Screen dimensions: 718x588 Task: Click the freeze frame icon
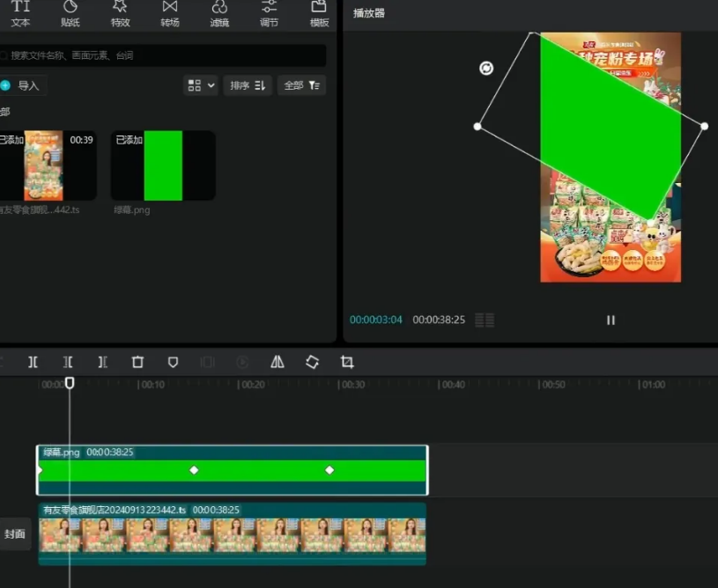pyautogui.click(x=207, y=363)
